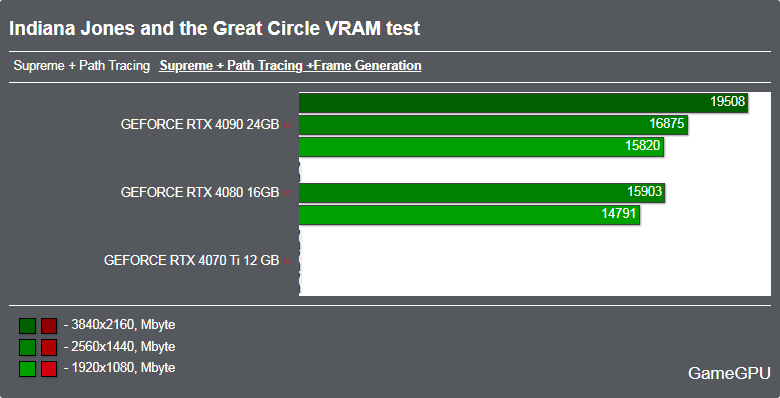Switch to the Supreme + Path Tracing tab

click(x=82, y=66)
